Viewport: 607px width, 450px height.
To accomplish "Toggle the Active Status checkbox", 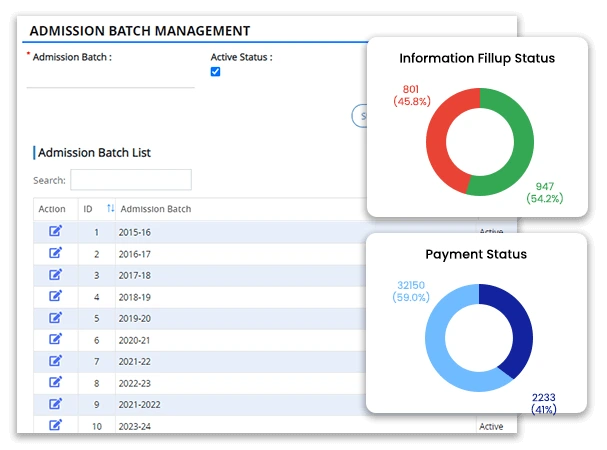I will pyautogui.click(x=215, y=72).
